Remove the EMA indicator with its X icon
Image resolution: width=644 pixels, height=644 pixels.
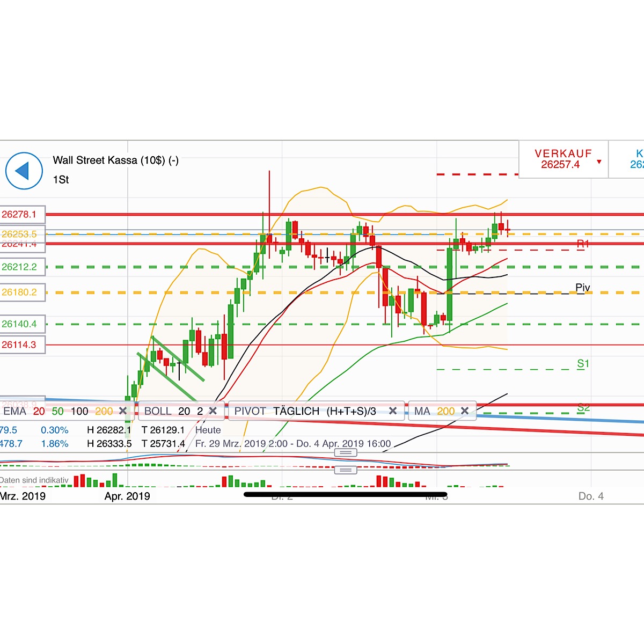123,411
